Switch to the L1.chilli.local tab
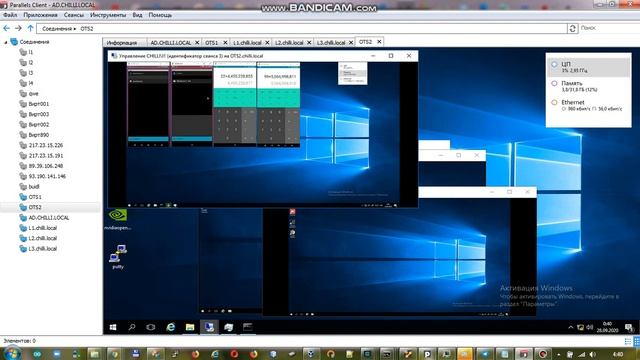 tap(247, 42)
